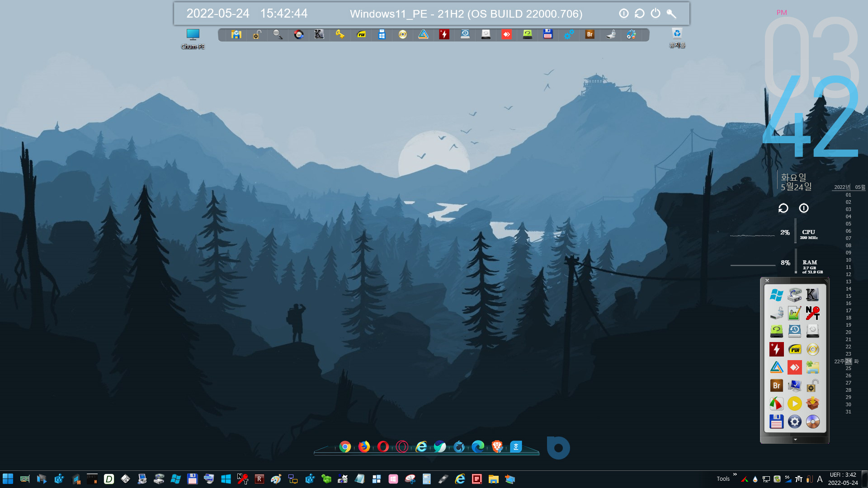Click the Tools label in the taskbar

pyautogui.click(x=723, y=479)
